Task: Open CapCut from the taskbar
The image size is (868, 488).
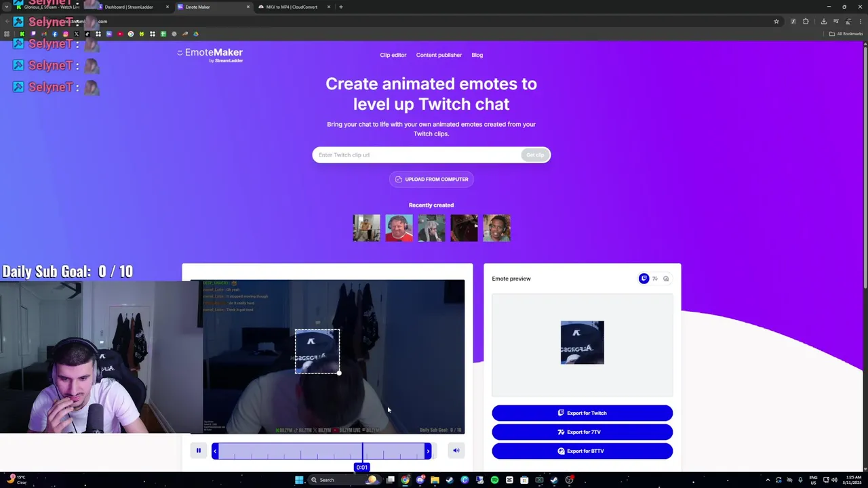Action: click(509, 480)
